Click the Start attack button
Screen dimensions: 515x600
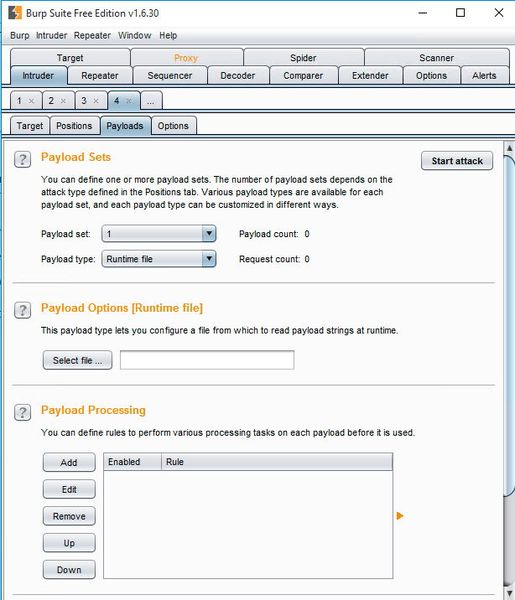(457, 161)
